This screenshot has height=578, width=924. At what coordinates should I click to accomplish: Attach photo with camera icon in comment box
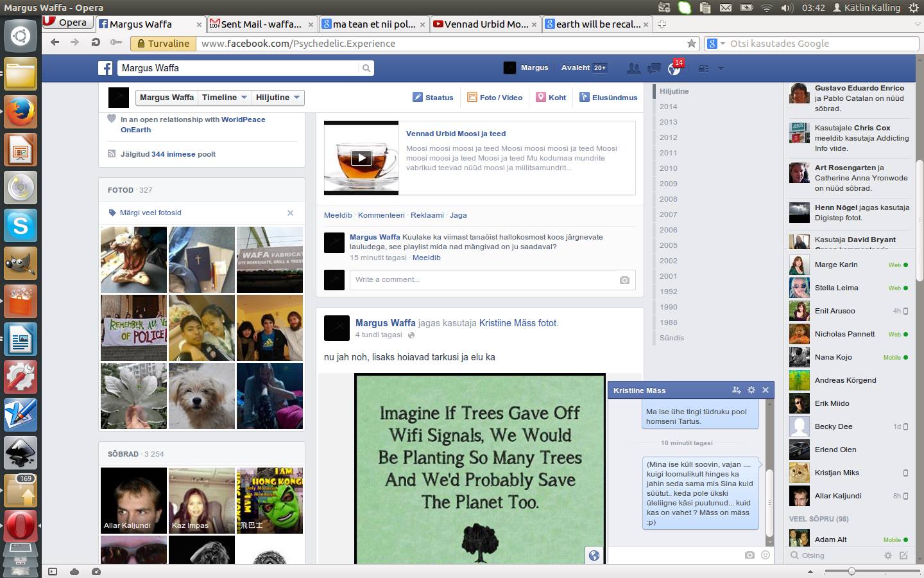[x=624, y=280]
